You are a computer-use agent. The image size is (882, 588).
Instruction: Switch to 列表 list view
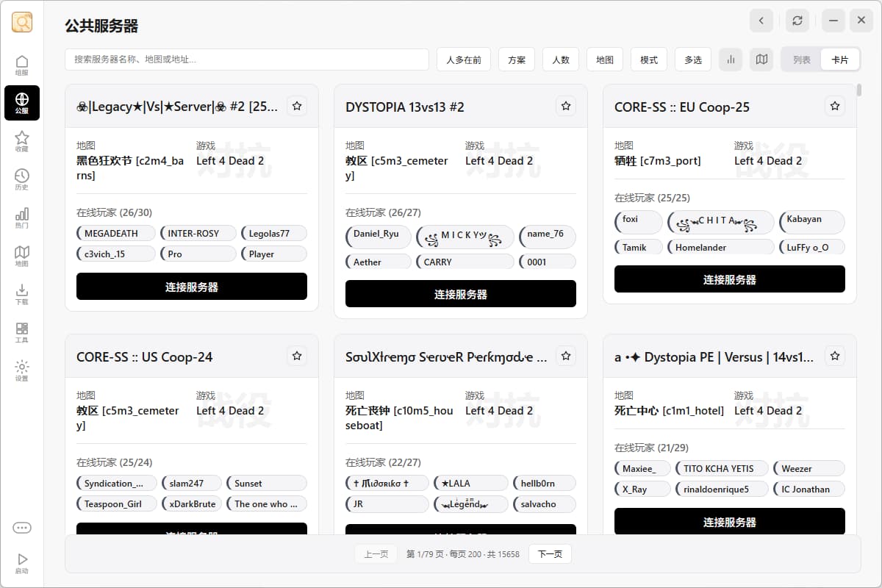[802, 60]
